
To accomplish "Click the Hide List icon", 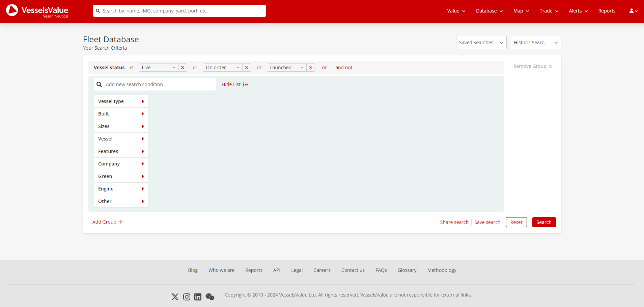I will click(245, 84).
